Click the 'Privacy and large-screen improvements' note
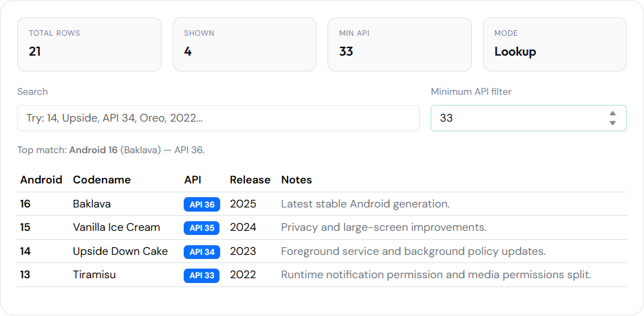Viewport: 644px width, 316px height. [384, 227]
